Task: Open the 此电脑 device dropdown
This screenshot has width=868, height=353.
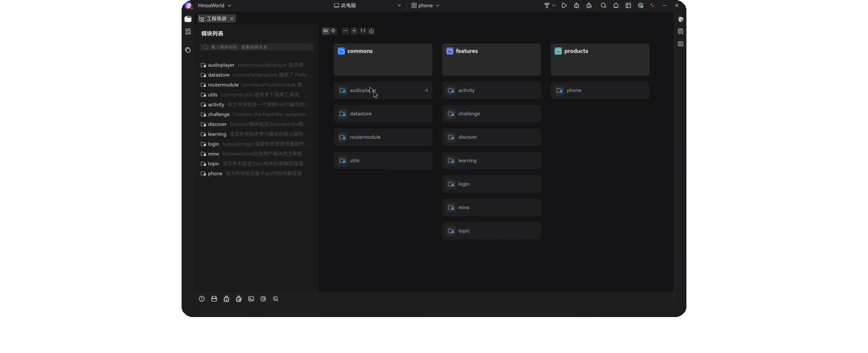Action: coord(365,5)
